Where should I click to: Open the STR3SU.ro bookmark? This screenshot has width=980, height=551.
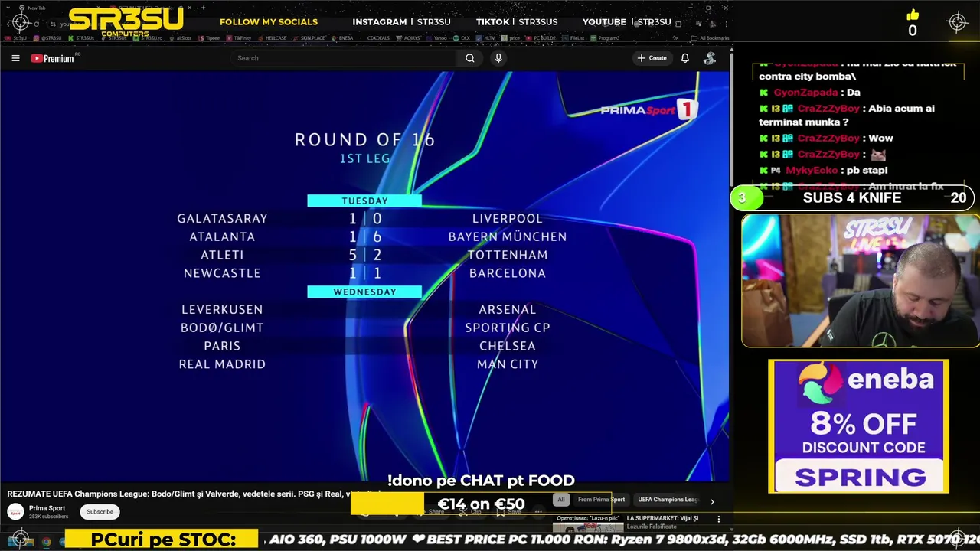(148, 37)
